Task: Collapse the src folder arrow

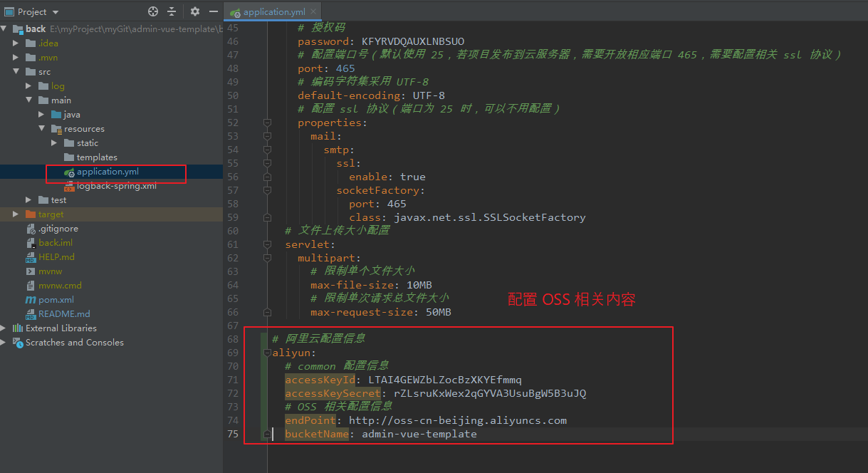Action: [16, 72]
